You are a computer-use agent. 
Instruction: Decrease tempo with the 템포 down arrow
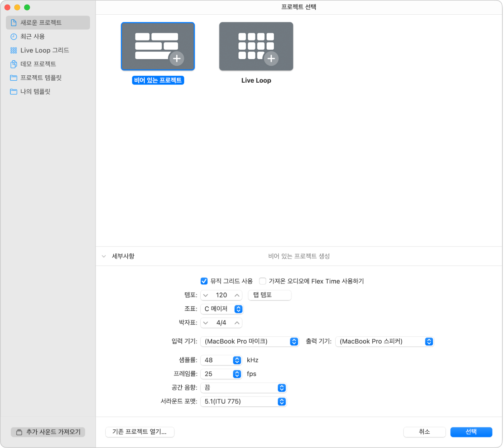click(x=206, y=295)
